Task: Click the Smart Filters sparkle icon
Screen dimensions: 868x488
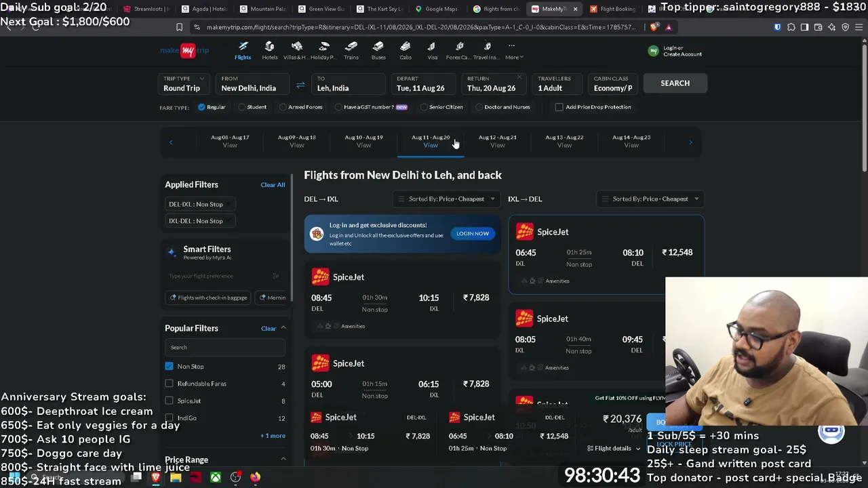Action: (x=172, y=252)
